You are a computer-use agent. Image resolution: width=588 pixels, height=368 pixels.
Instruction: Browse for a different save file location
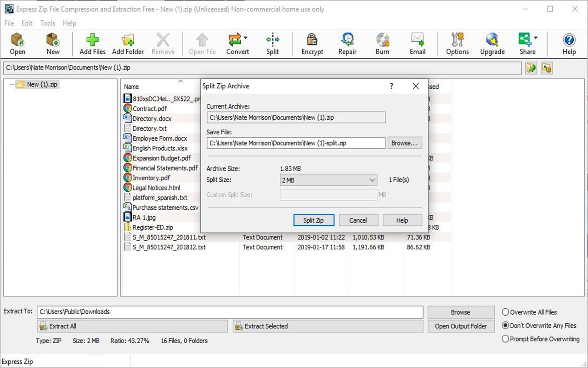coord(404,143)
